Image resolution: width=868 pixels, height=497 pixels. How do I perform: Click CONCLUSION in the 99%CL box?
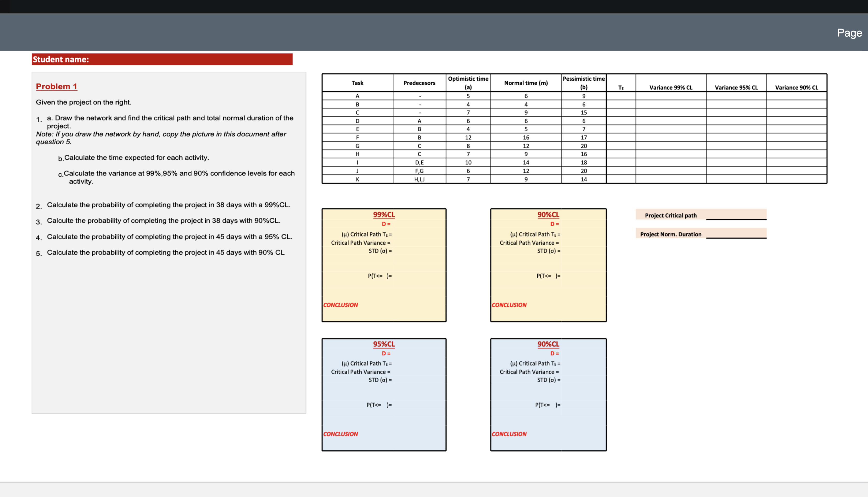[340, 305]
